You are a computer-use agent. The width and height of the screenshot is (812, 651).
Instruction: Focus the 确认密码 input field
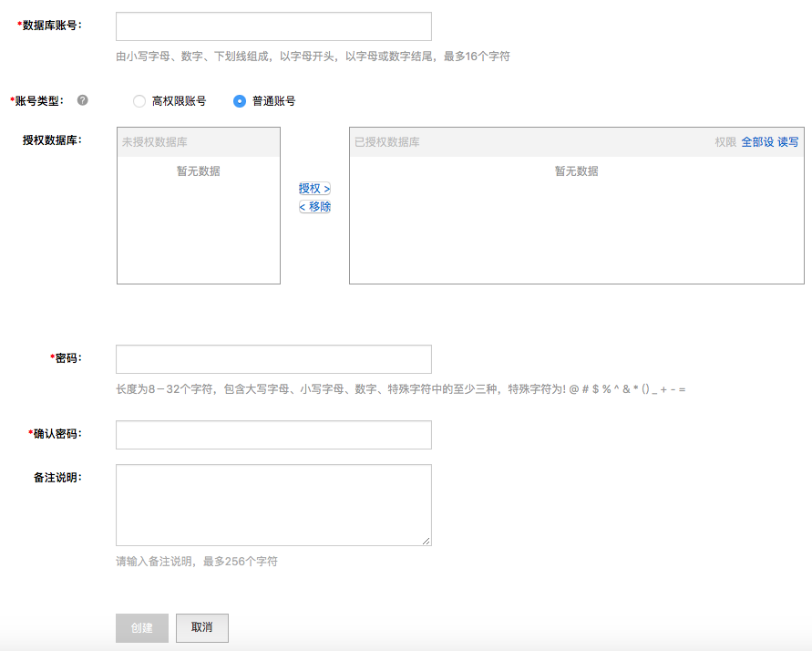[273, 435]
